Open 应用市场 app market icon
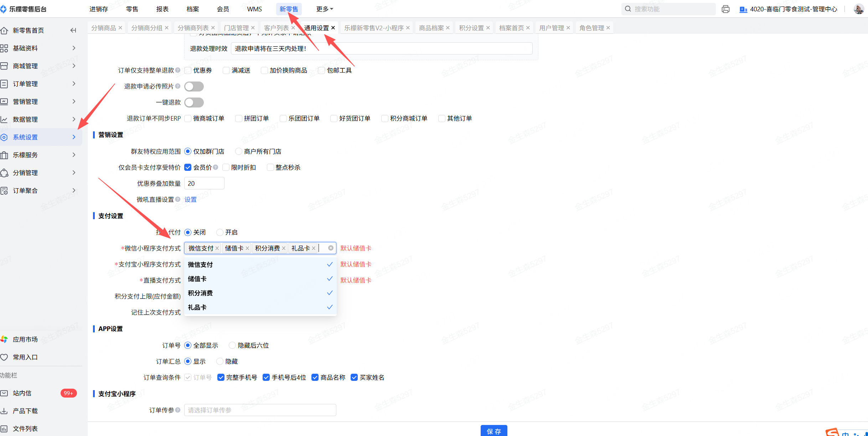The image size is (868, 436). tap(4, 339)
